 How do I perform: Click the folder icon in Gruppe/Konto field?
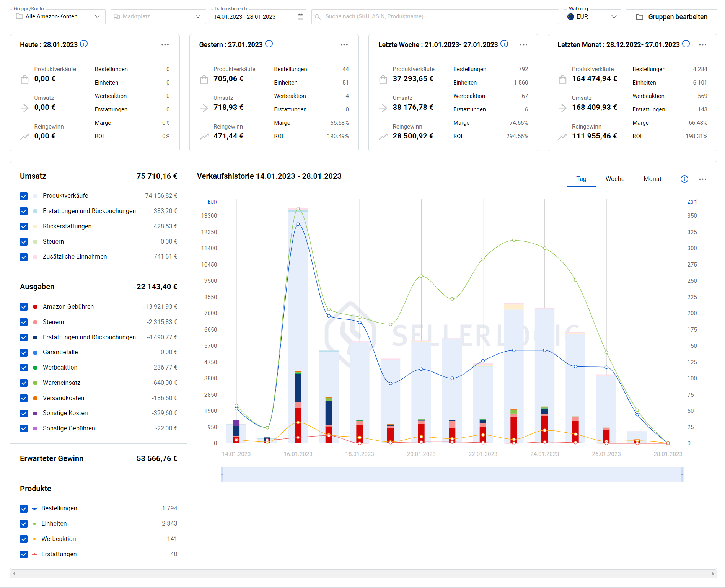(20, 16)
